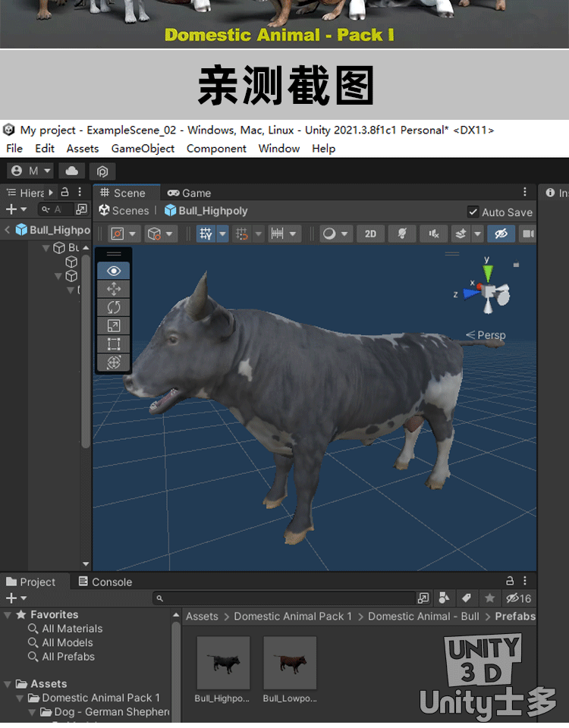
Task: Select the Move tool in the Scene overlay
Action: (114, 289)
